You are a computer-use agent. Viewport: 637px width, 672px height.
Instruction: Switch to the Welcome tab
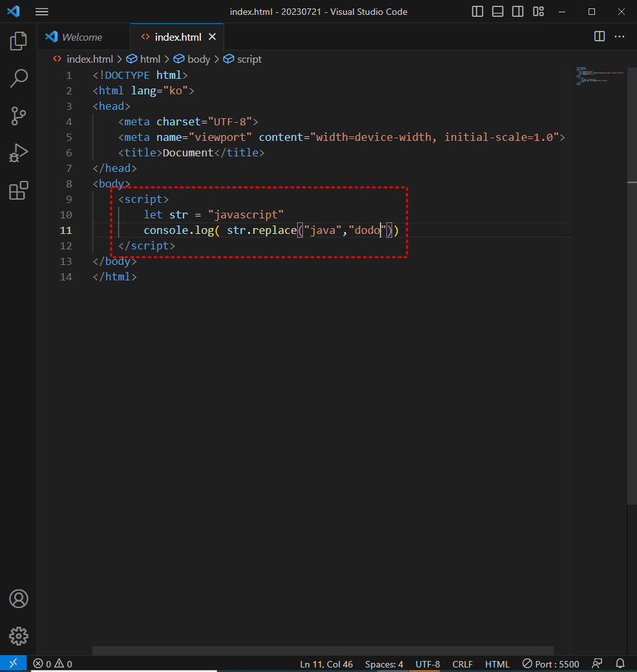click(83, 37)
